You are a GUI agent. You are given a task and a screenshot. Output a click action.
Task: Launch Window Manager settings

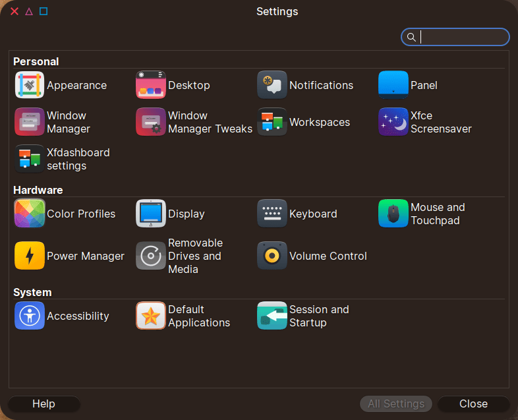(x=30, y=122)
